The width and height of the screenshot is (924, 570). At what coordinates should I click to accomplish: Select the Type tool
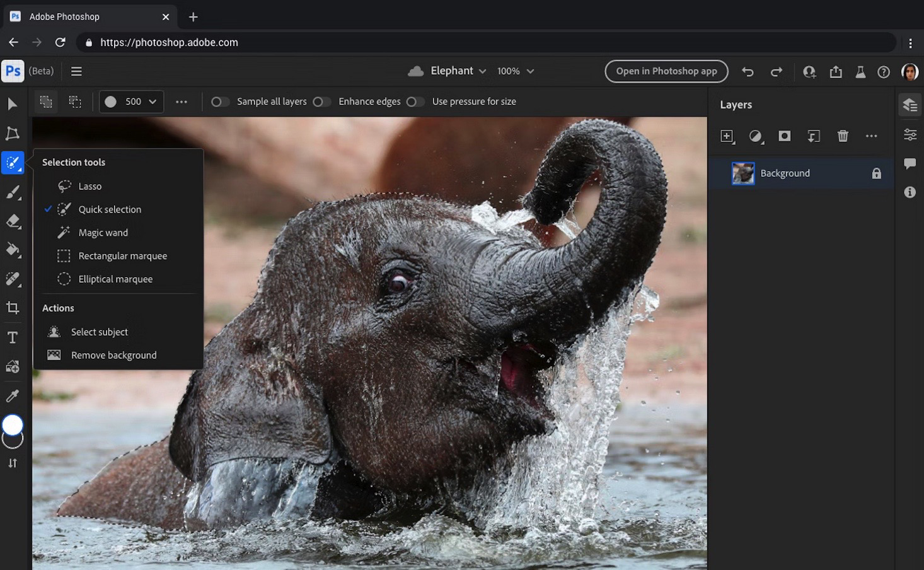[13, 337]
